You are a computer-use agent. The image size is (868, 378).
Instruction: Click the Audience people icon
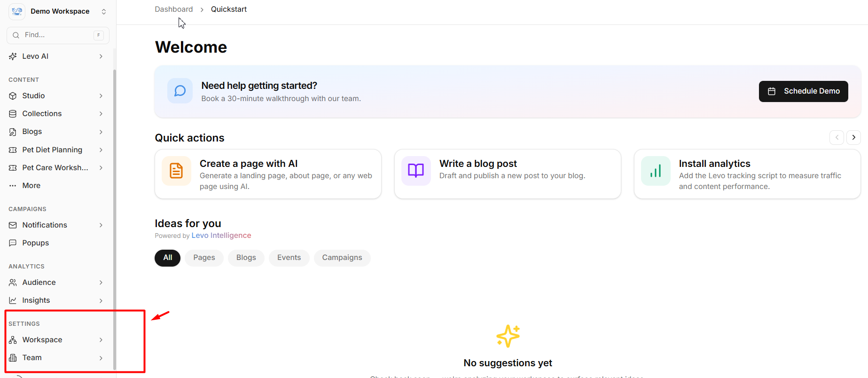[13, 283]
